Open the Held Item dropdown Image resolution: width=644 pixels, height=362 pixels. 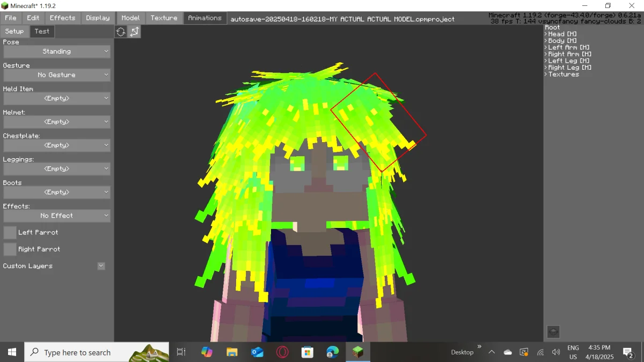coord(57,99)
